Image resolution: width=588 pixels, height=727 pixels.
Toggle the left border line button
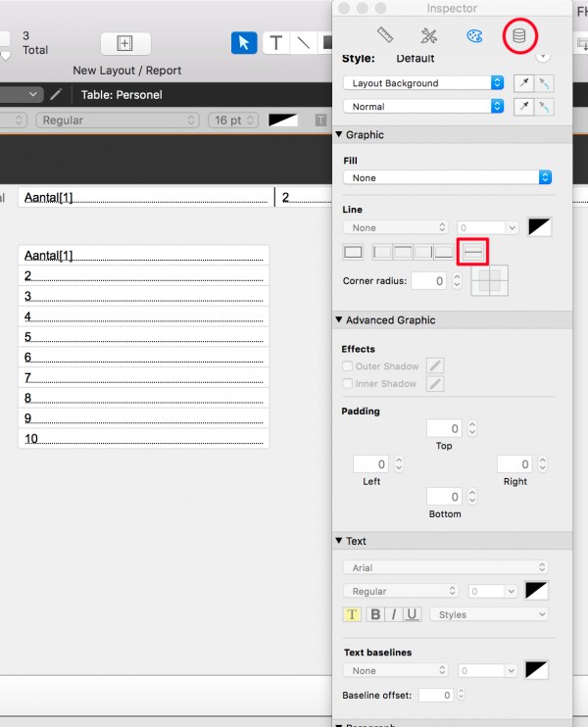coord(382,252)
